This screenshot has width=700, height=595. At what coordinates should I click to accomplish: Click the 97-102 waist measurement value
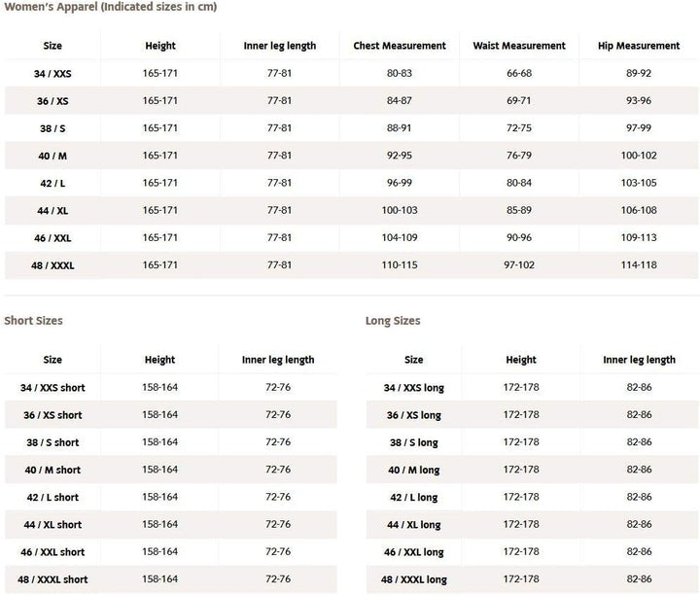point(519,265)
